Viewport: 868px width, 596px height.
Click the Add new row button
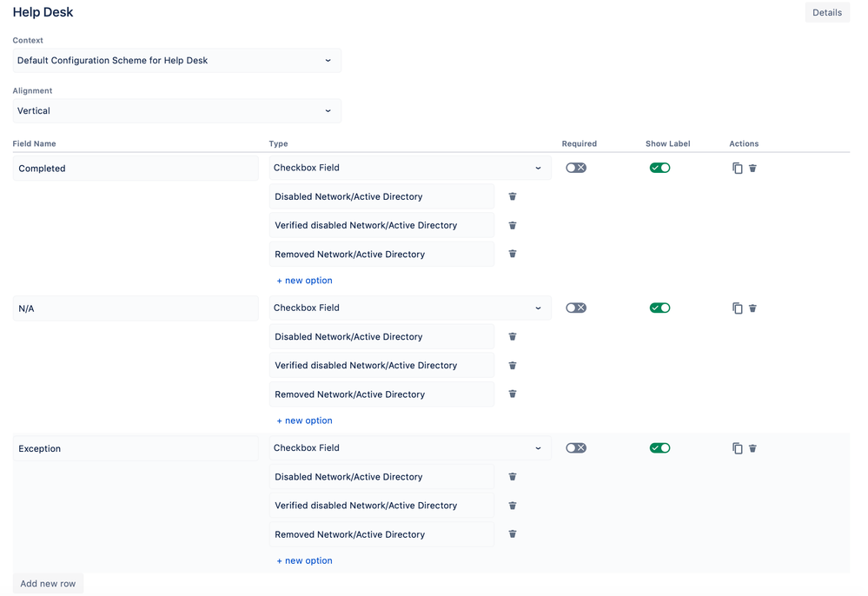point(47,583)
